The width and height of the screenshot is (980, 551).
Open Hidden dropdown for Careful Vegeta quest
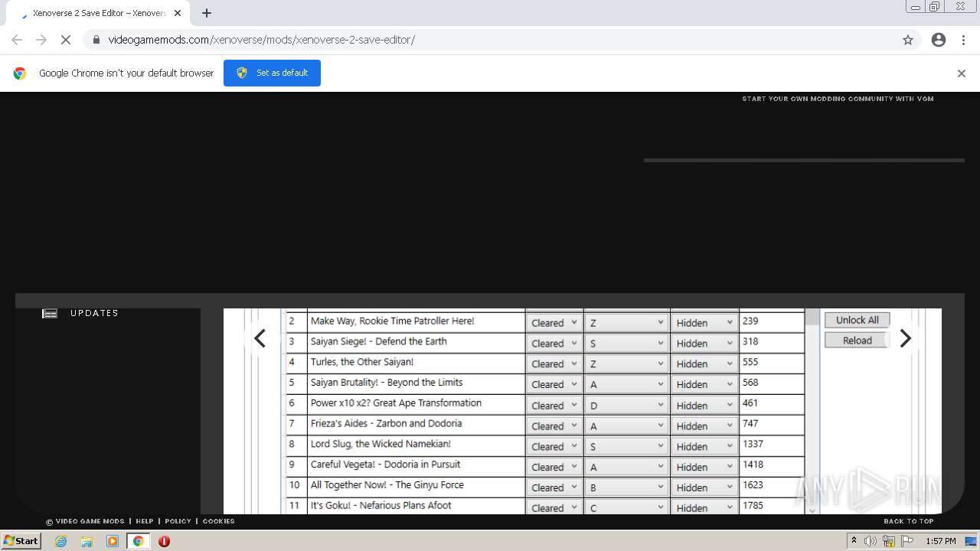(x=704, y=467)
